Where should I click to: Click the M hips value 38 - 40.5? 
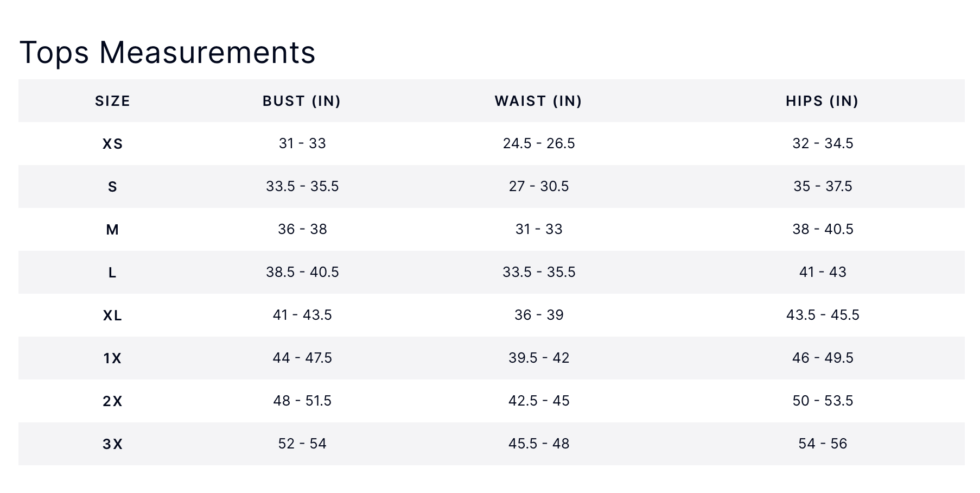[823, 229]
